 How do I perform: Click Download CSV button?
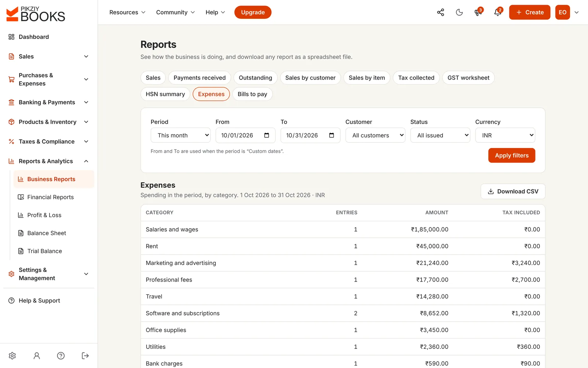coord(513,191)
